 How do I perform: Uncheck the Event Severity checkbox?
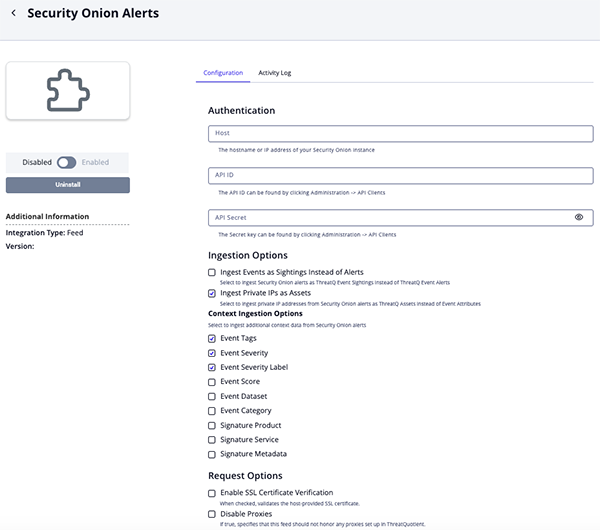[x=212, y=353]
